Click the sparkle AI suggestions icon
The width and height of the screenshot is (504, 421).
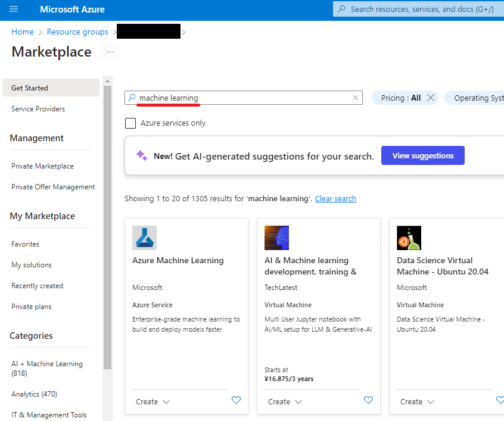click(141, 155)
